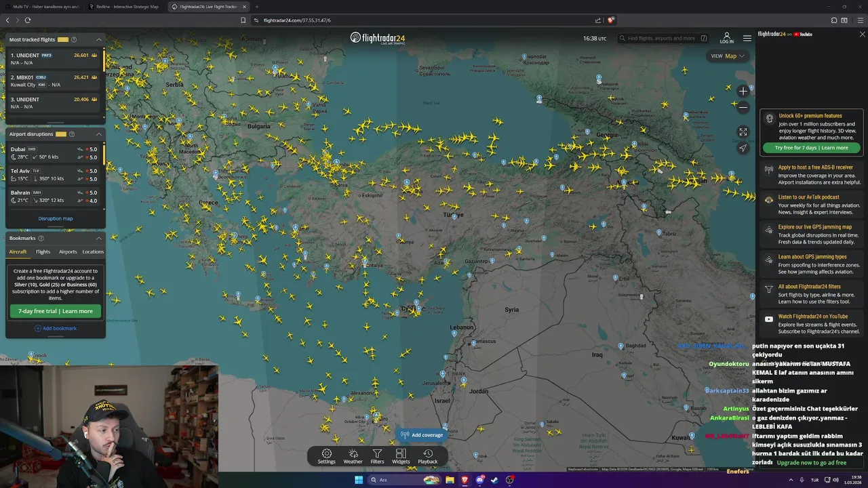Click Upgrade now to go ad free
This screenshot has height=488, width=868.
[812, 462]
